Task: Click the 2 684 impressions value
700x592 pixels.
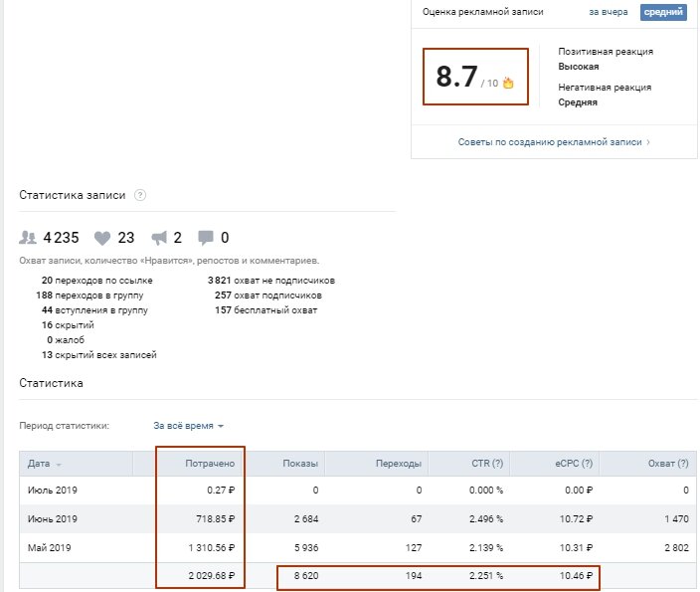Action: click(x=306, y=519)
